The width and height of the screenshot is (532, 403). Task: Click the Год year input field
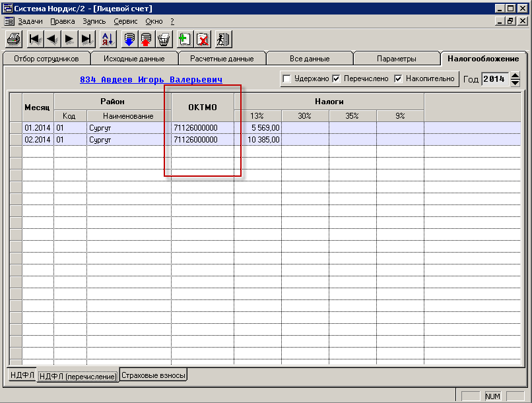tap(494, 79)
